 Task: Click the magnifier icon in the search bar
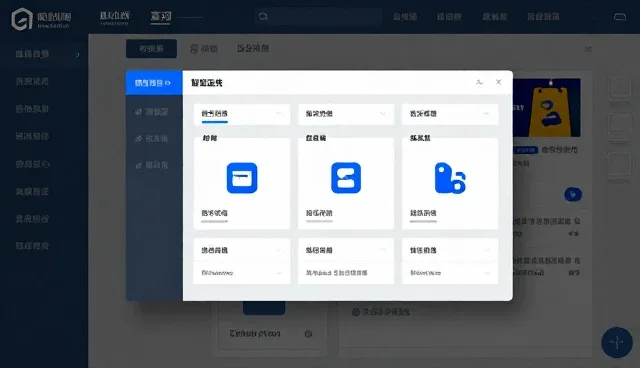263,16
